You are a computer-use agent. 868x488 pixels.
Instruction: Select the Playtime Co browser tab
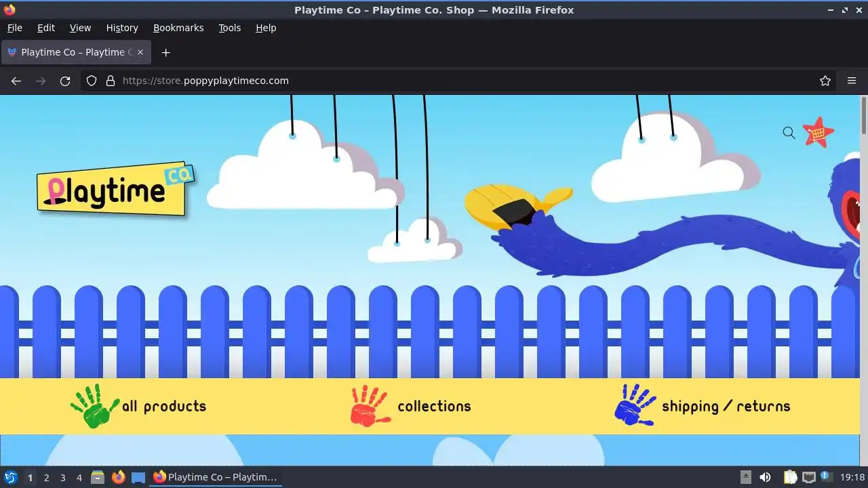pos(76,52)
